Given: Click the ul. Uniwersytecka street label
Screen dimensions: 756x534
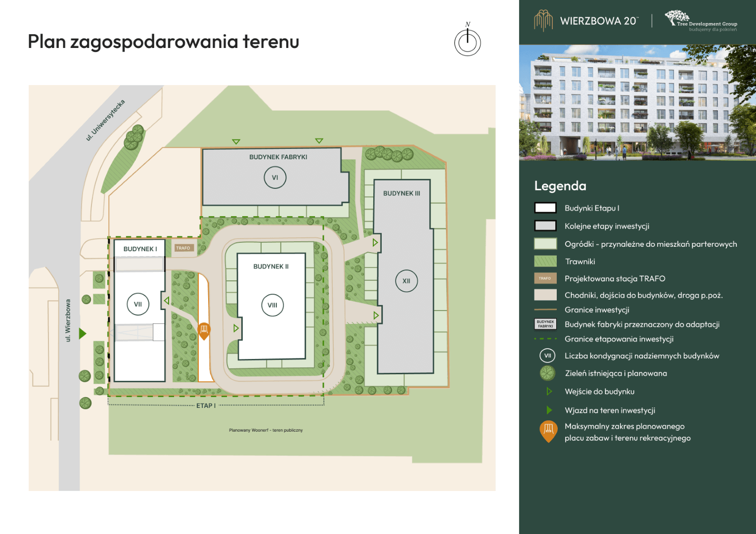Looking at the screenshot, I should pos(105,120).
